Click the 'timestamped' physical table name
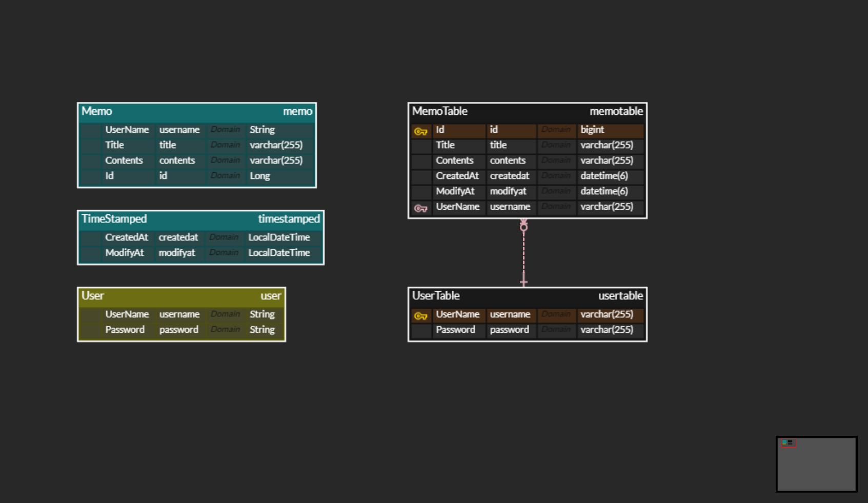 click(x=289, y=219)
